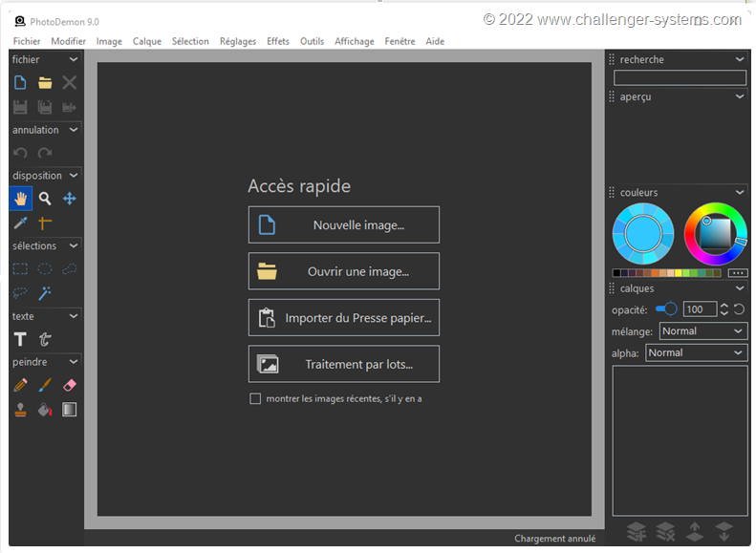This screenshot has height=553, width=756.
Task: Click the blue current color circle
Action: click(x=643, y=234)
